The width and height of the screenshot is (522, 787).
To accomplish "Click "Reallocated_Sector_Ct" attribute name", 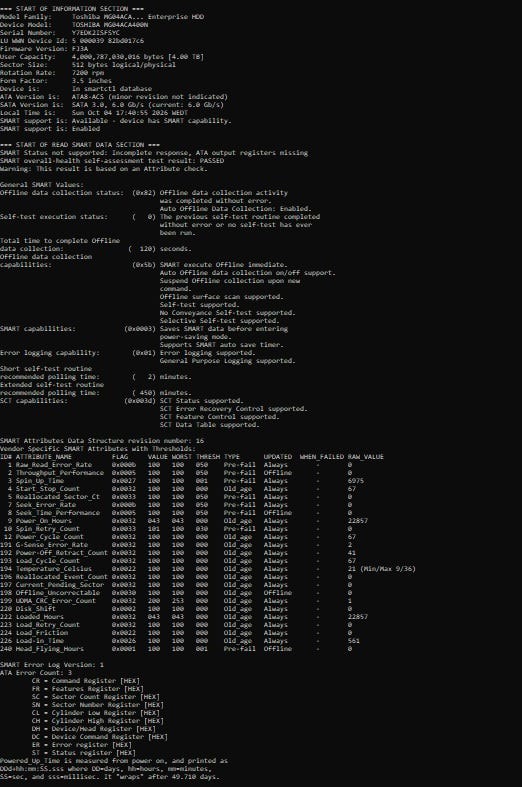I will pyautogui.click(x=58, y=497).
